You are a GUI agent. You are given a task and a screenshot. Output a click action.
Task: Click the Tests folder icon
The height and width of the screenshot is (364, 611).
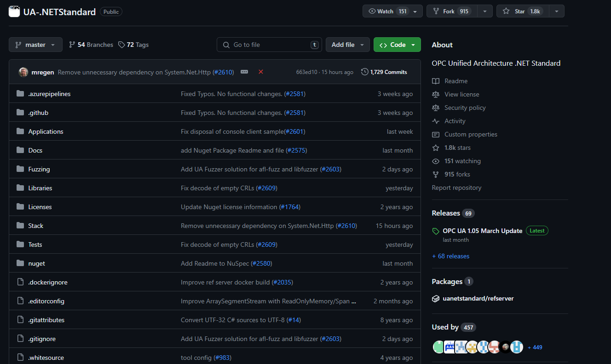pos(20,245)
